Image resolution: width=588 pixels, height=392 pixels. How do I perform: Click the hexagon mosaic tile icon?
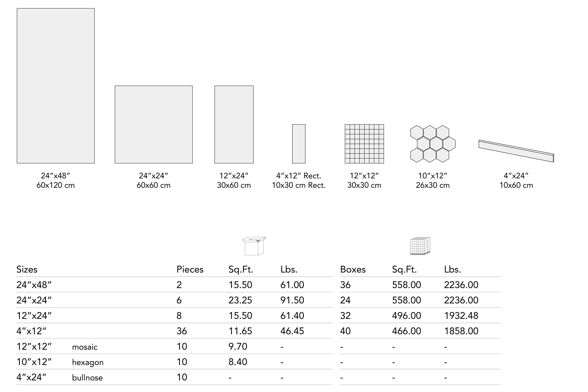pyautogui.click(x=433, y=144)
